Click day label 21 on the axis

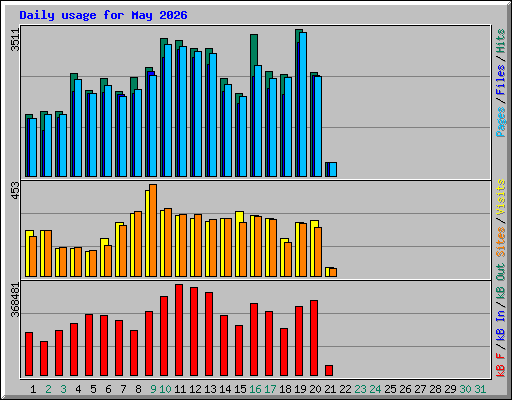coord(330,389)
